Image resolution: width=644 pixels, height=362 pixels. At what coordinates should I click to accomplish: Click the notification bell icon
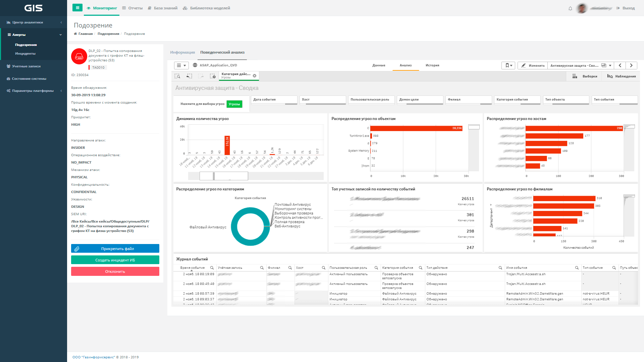point(570,8)
